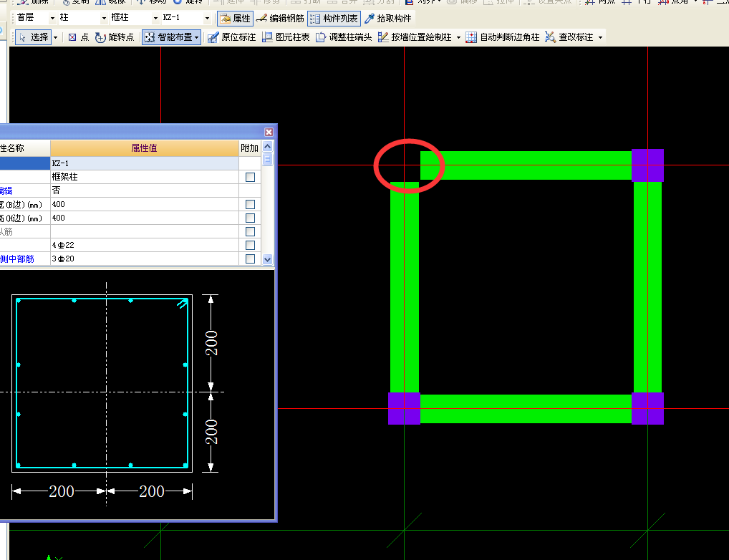Tick 附加 checkbox for B边 400 row
This screenshot has height=560, width=729.
pos(250,205)
